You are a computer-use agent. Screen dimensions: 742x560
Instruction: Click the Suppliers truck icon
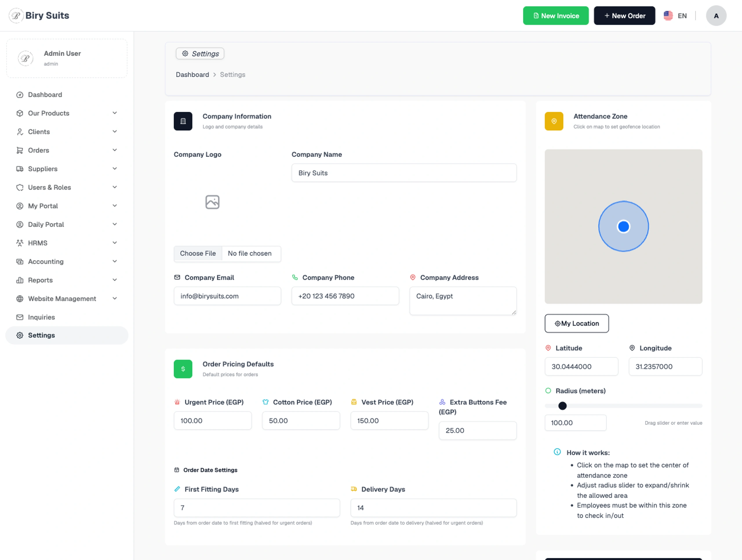click(x=20, y=169)
